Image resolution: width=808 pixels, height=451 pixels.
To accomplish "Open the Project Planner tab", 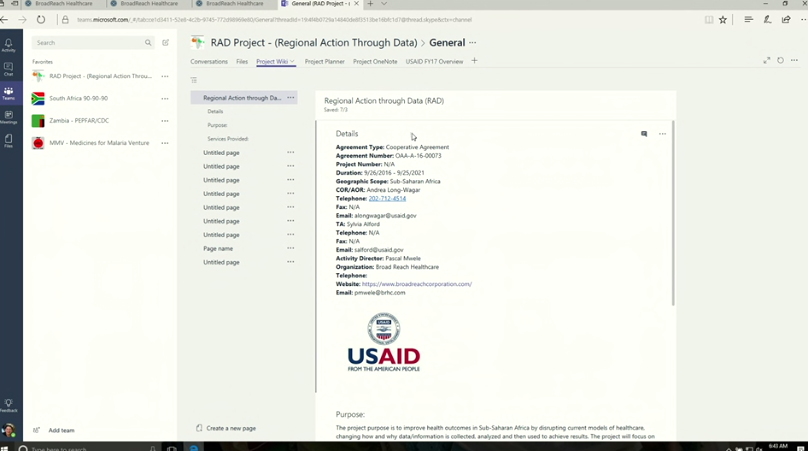I will coord(325,61).
